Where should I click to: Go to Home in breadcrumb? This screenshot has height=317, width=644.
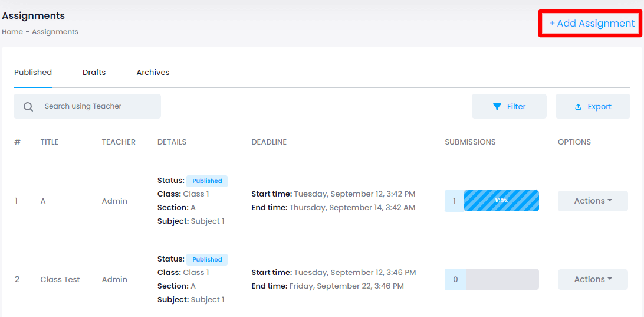(x=12, y=32)
